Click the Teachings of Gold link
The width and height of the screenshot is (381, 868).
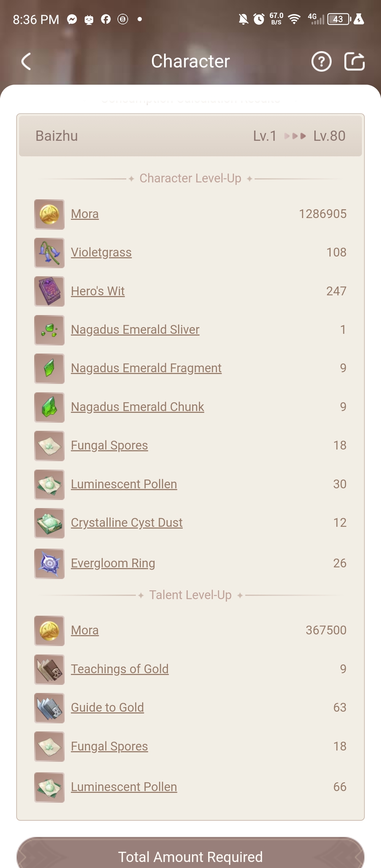(119, 669)
